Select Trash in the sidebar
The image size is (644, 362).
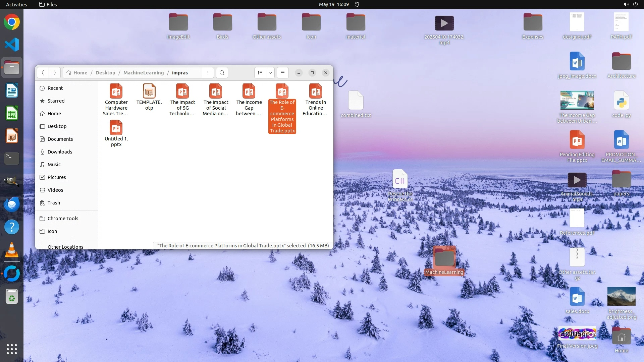[x=54, y=203]
